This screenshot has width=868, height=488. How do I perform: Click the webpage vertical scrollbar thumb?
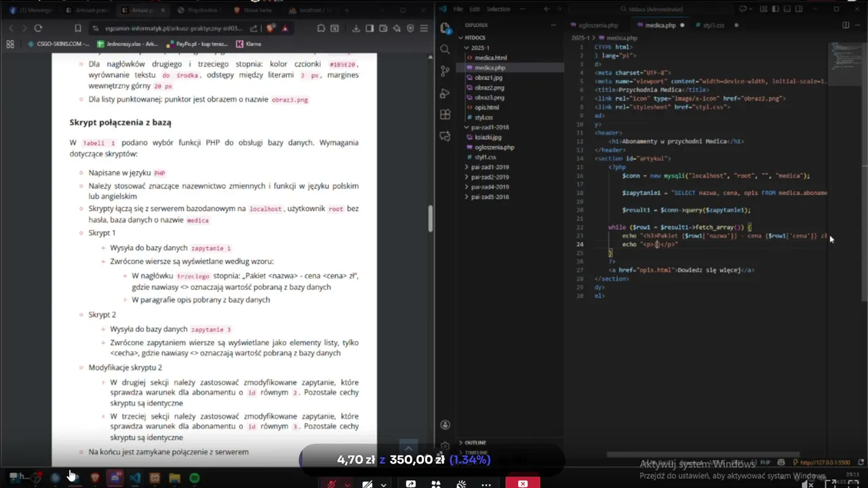(430, 218)
